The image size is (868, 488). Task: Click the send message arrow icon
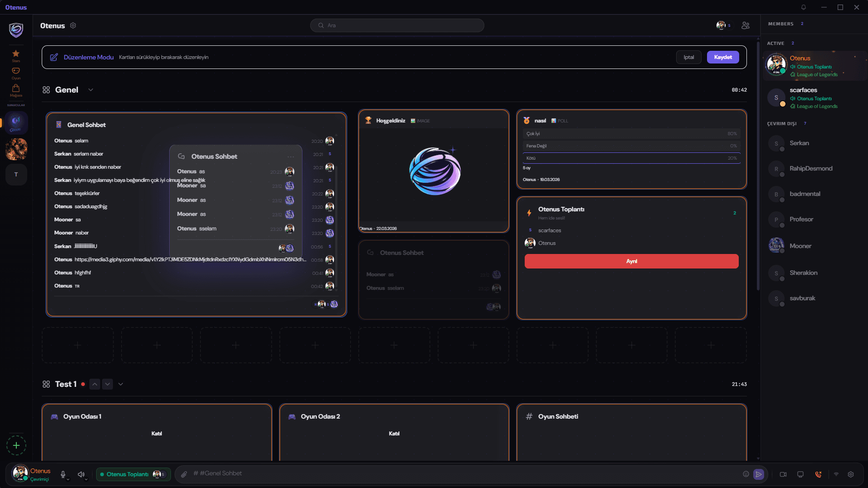(x=758, y=474)
